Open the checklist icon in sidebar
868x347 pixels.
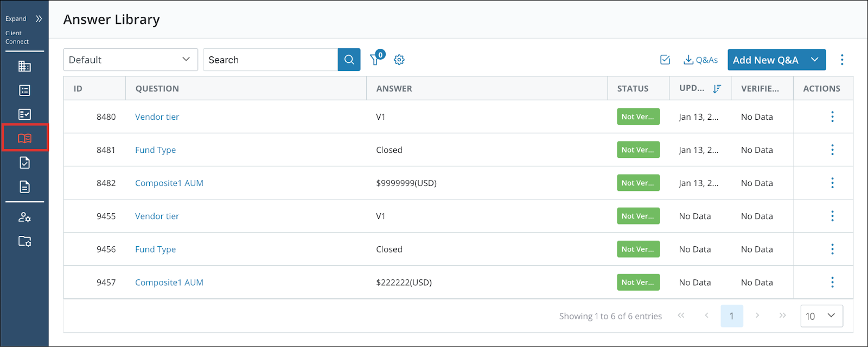[x=24, y=114]
